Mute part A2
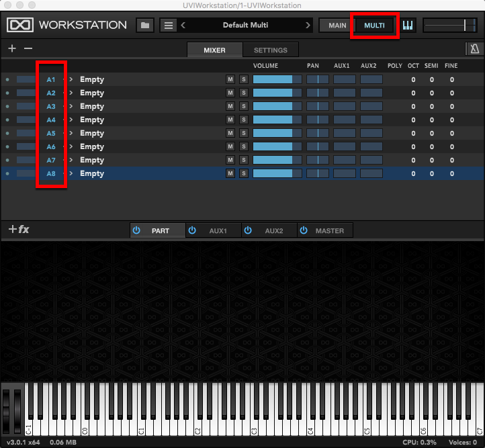This screenshot has width=485, height=448. pos(230,93)
